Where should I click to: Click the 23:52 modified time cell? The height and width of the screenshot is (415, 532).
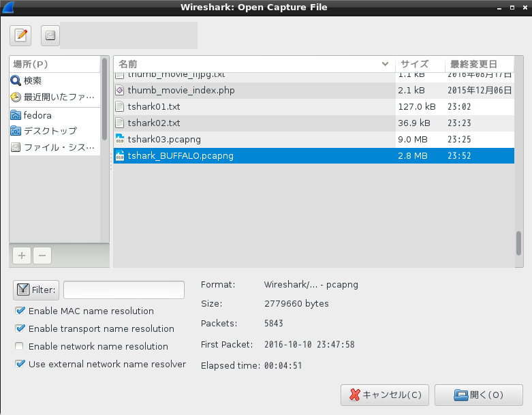[459, 156]
